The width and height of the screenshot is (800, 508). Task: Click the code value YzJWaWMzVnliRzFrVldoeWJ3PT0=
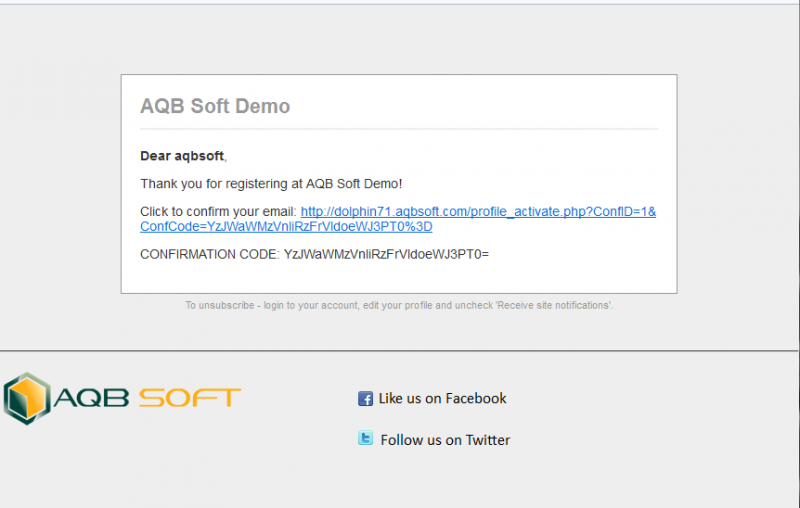386,254
